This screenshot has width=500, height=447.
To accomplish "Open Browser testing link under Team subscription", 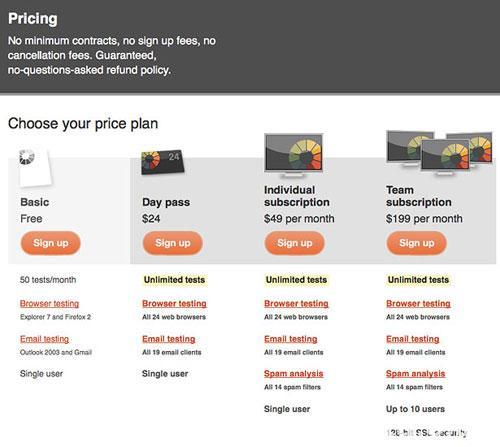I will click(418, 304).
